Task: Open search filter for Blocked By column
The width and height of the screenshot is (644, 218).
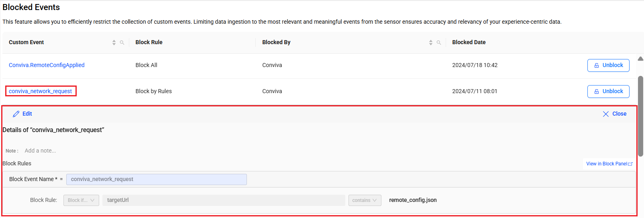Action: pyautogui.click(x=439, y=43)
